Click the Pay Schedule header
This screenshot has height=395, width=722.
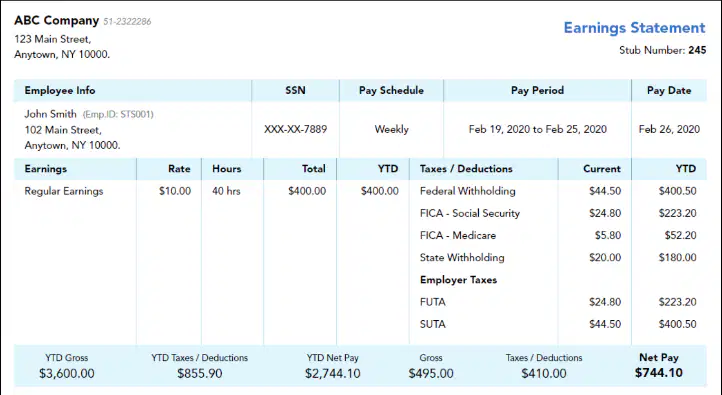(x=391, y=90)
